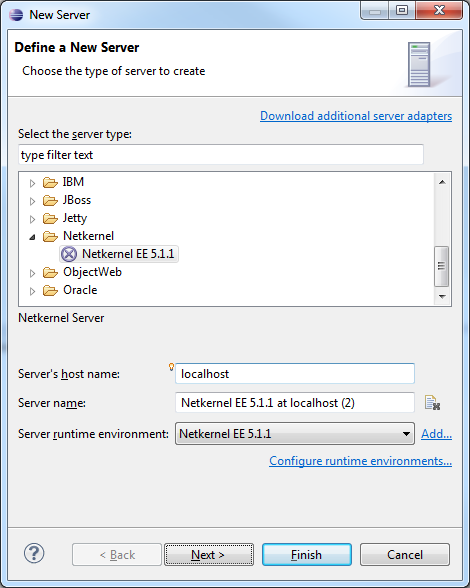Click the Finish button
470x588 pixels.
click(307, 555)
